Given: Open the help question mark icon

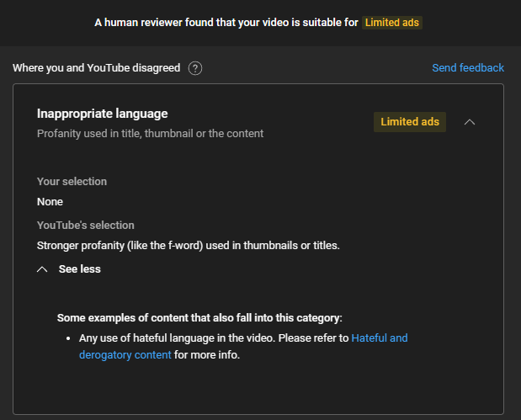Looking at the screenshot, I should [x=195, y=68].
